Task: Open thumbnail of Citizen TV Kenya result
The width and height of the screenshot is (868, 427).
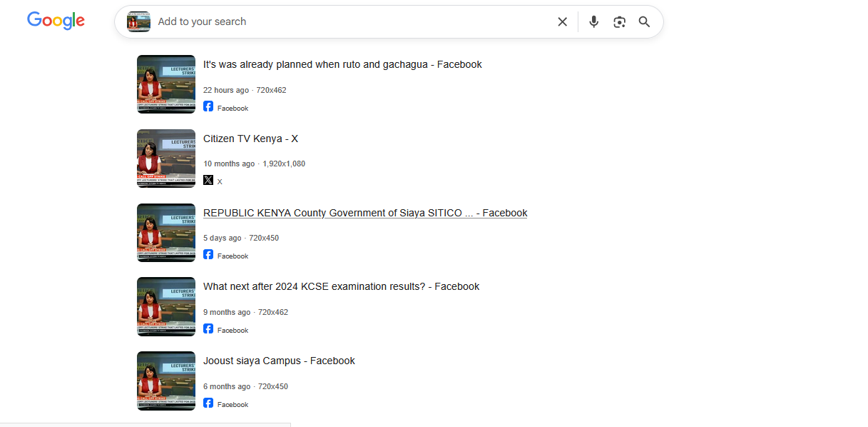Action: coord(166,159)
